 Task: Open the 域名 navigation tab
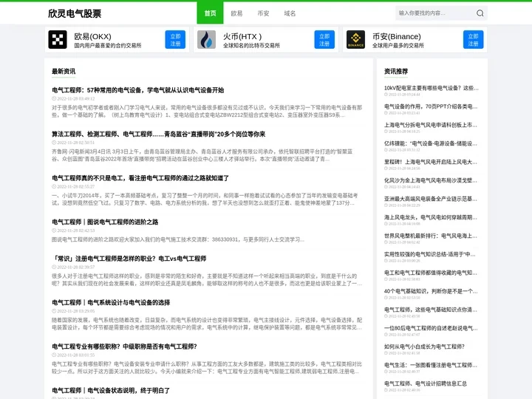pos(290,13)
